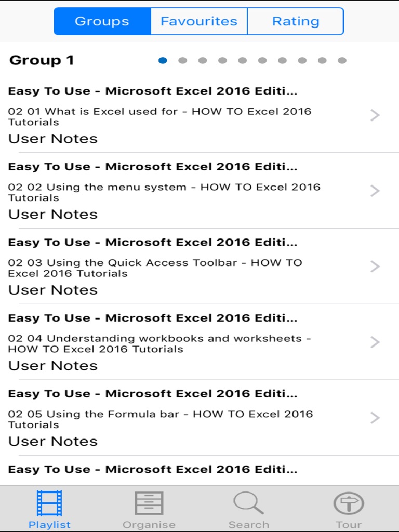Open the Search magnifier icon

point(248,503)
